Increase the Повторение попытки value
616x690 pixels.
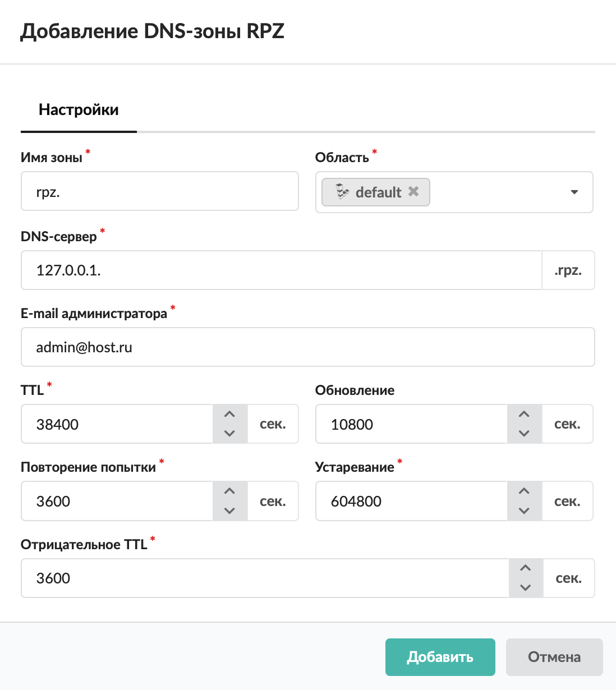click(229, 491)
